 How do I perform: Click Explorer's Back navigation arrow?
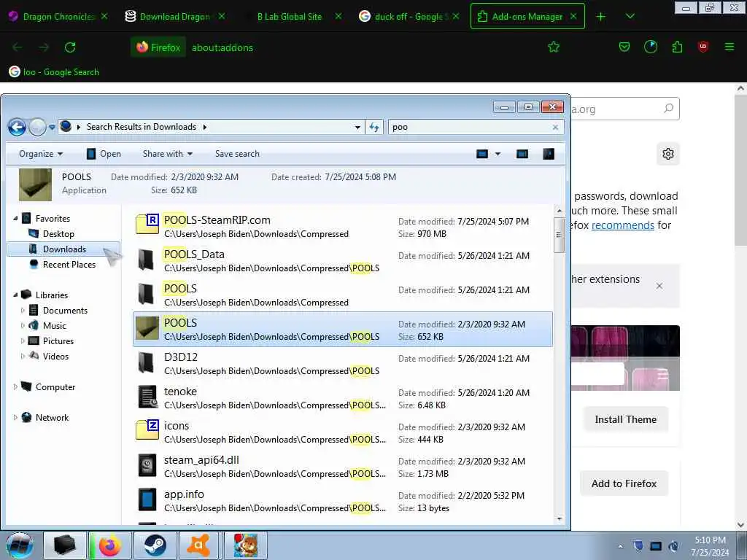pos(18,127)
